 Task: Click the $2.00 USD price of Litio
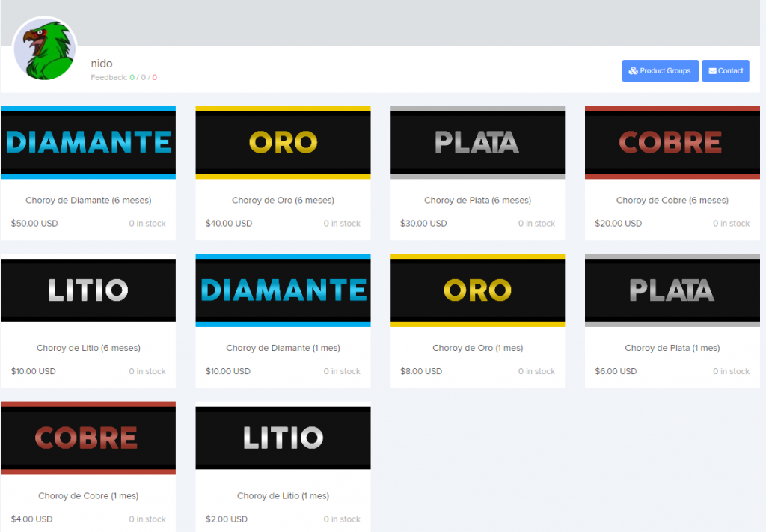pos(227,519)
